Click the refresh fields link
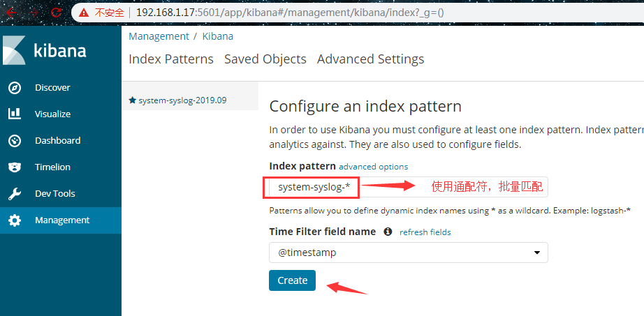 [x=425, y=232]
